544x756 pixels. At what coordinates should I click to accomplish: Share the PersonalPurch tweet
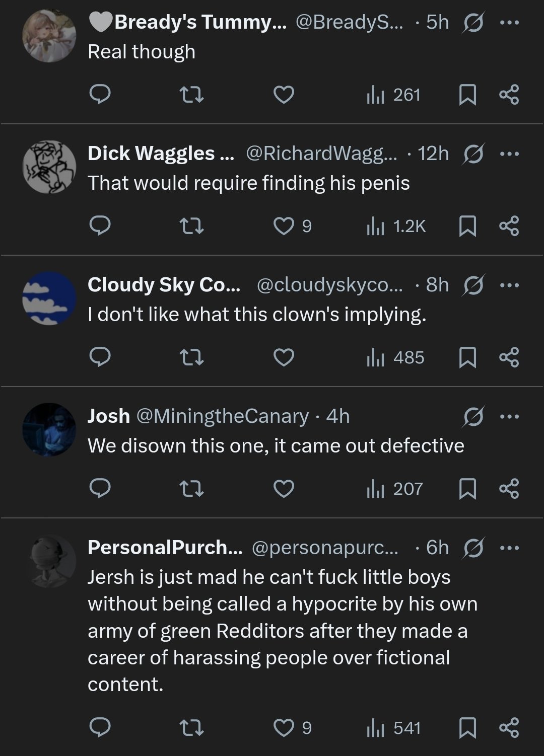(509, 728)
